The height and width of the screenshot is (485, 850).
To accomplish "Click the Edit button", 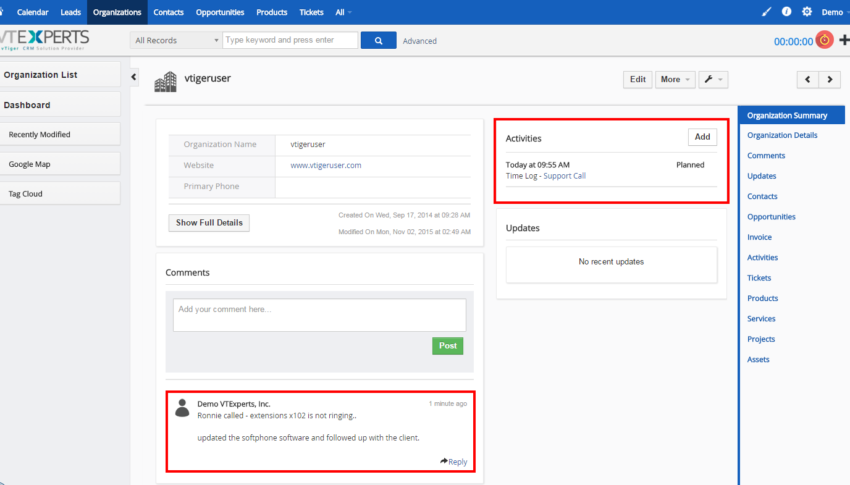I will (638, 80).
